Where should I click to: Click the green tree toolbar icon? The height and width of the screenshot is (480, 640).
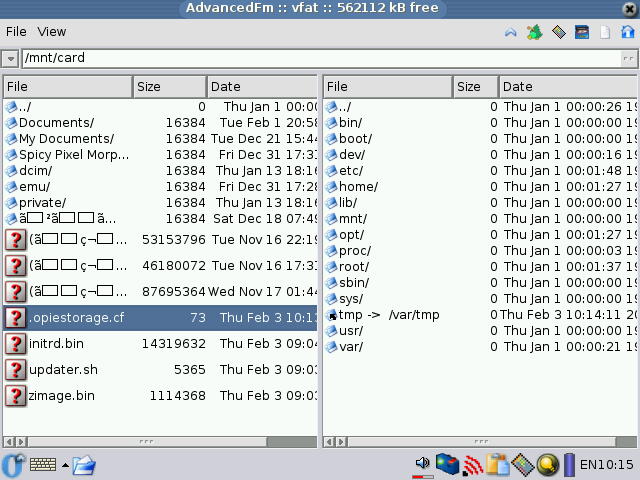coord(535,32)
